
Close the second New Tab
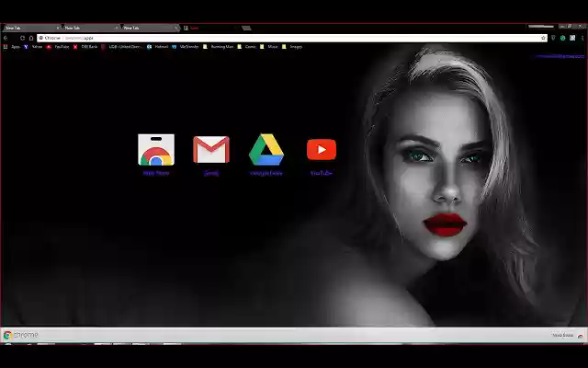(117, 28)
